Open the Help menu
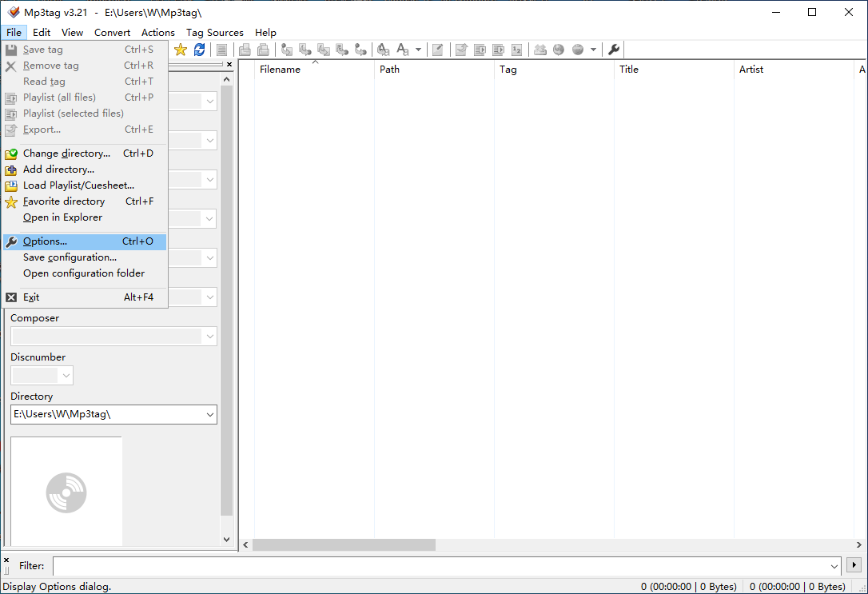The image size is (868, 594). point(265,33)
